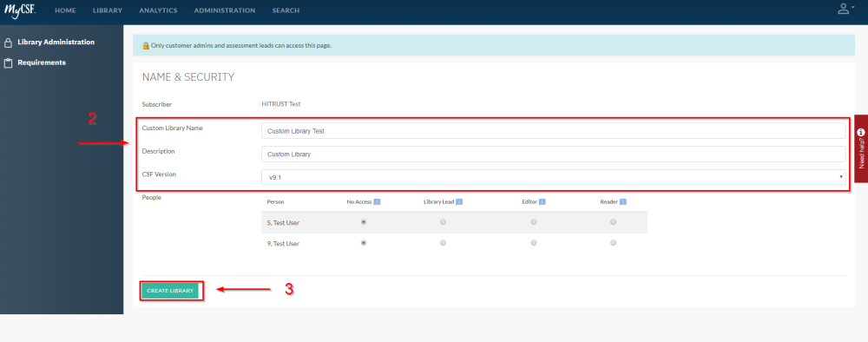This screenshot has height=342, width=868.
Task: Click the 'Person' column header
Action: [x=275, y=202]
